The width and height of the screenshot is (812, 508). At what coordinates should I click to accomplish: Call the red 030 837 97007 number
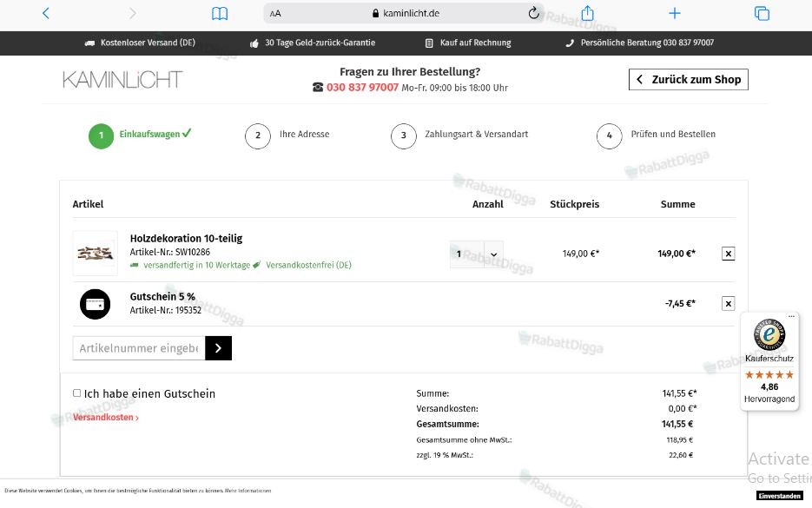tap(362, 88)
